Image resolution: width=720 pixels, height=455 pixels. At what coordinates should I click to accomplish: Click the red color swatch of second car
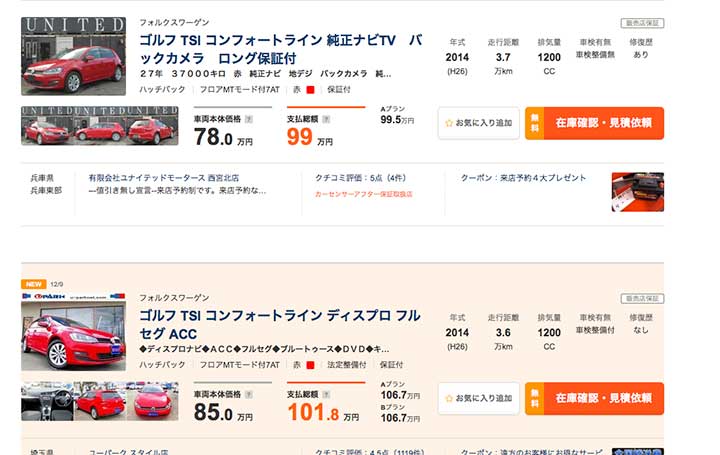click(310, 365)
